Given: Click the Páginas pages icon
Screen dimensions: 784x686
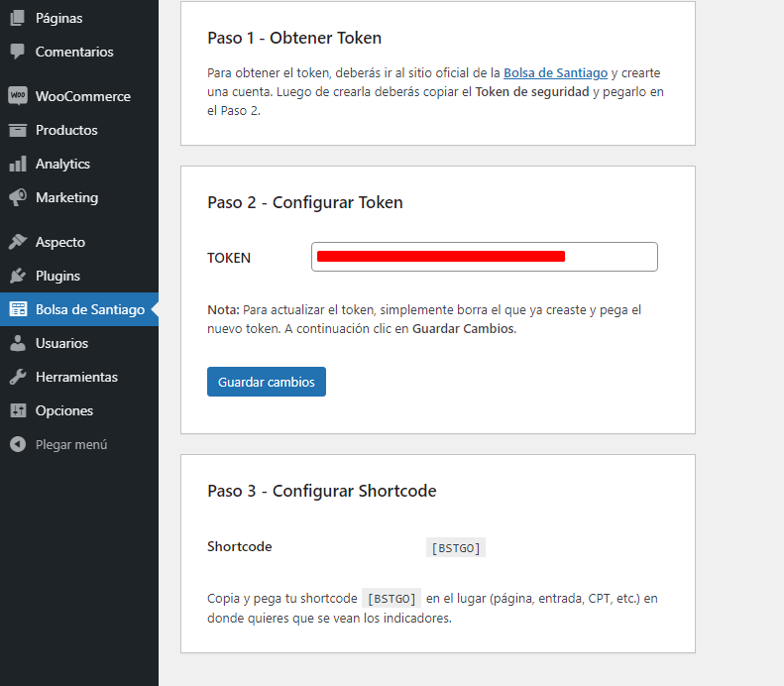Looking at the screenshot, I should coord(18,18).
